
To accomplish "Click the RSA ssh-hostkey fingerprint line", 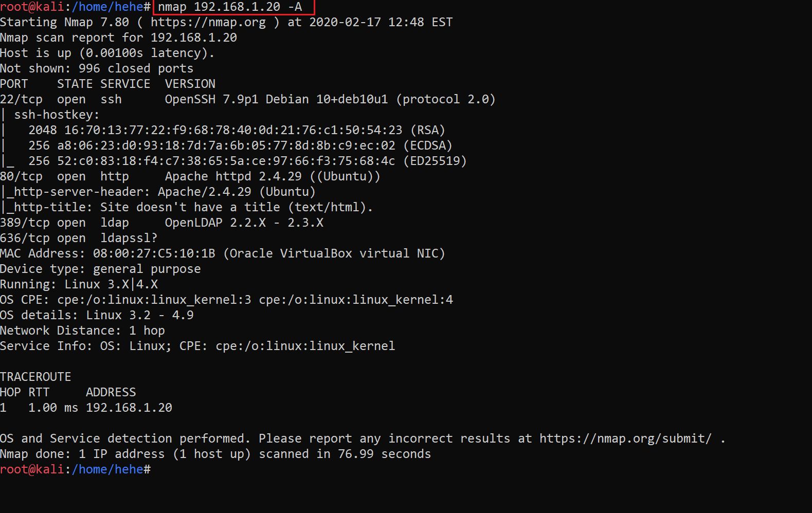I will click(237, 130).
